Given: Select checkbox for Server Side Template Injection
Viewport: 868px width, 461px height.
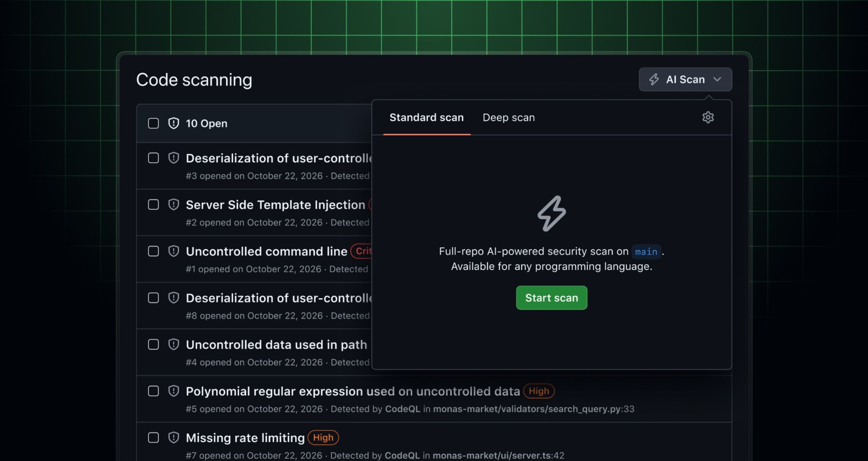Looking at the screenshot, I should pyautogui.click(x=153, y=204).
